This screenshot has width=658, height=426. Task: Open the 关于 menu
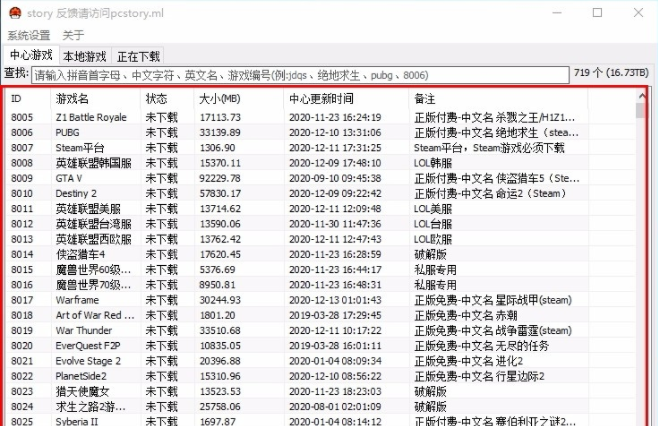tap(73, 35)
